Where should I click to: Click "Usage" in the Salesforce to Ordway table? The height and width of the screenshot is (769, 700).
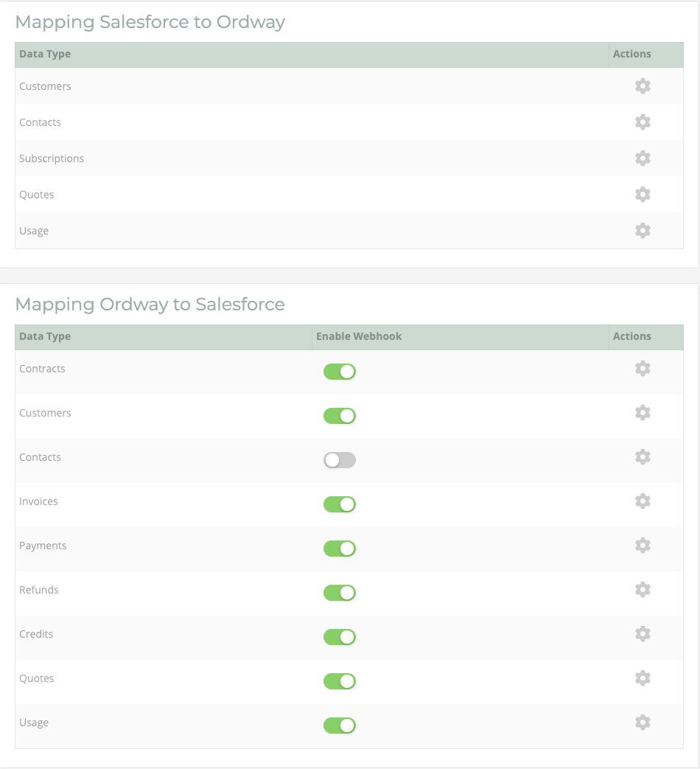point(34,231)
